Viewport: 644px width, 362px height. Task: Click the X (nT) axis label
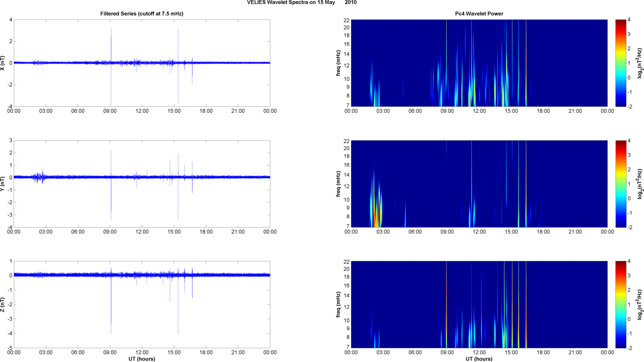(x=3, y=63)
